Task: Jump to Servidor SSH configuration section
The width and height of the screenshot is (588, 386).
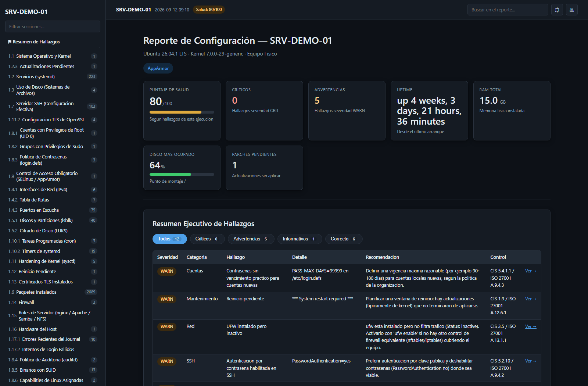Action: pyautogui.click(x=53, y=107)
